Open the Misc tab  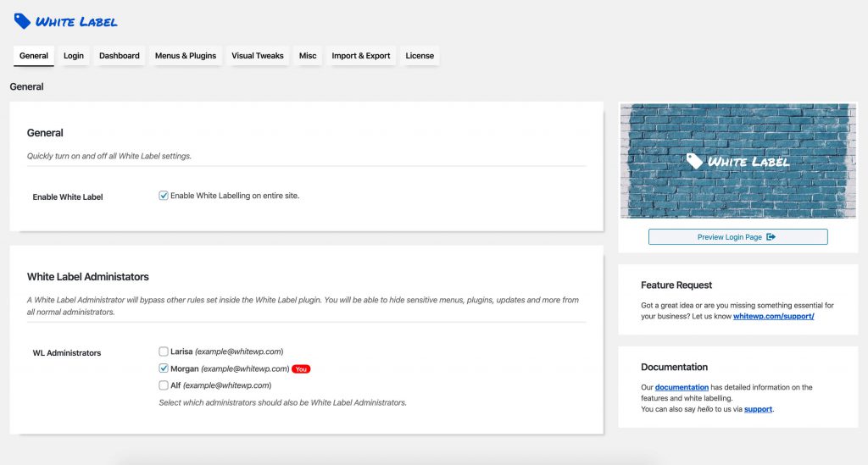[308, 56]
